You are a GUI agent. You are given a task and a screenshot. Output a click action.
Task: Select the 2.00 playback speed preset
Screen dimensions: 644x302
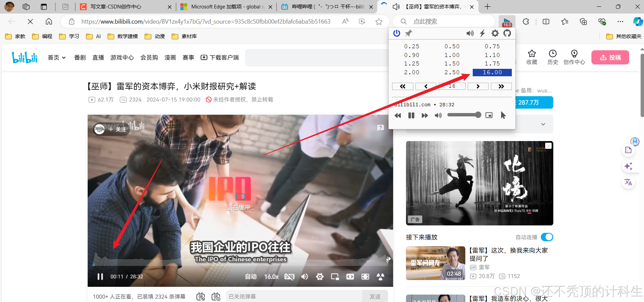point(412,72)
